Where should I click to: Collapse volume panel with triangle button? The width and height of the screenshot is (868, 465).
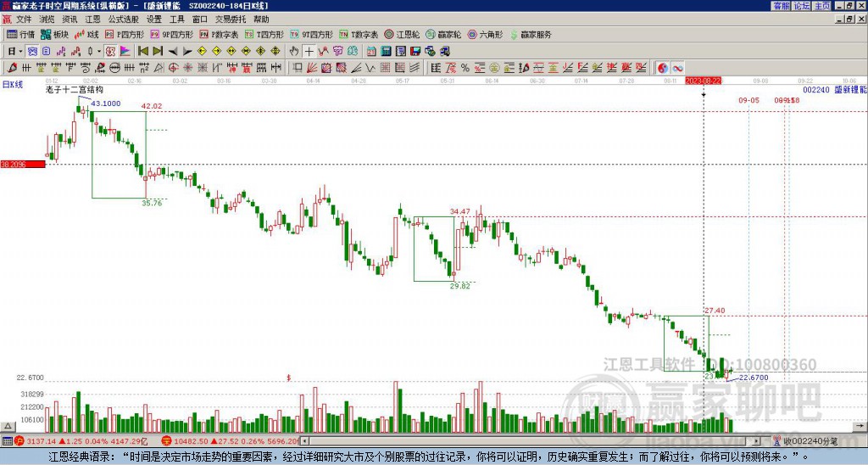click(7, 426)
